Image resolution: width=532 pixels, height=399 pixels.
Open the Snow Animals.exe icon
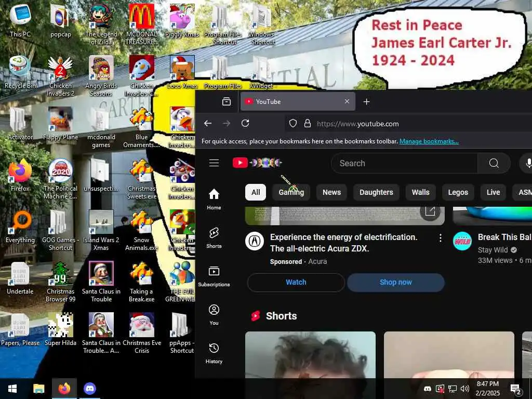pyautogui.click(x=141, y=231)
